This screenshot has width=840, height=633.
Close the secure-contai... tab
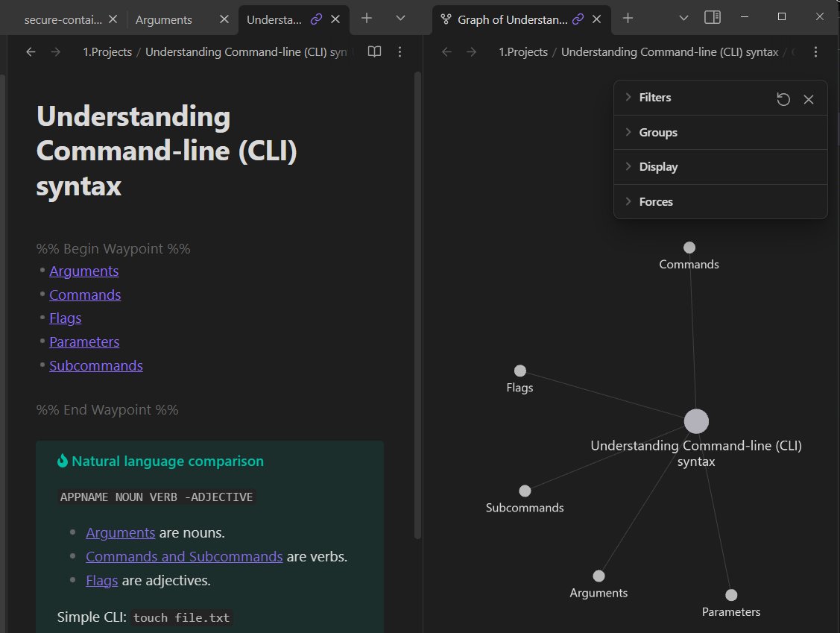point(113,19)
